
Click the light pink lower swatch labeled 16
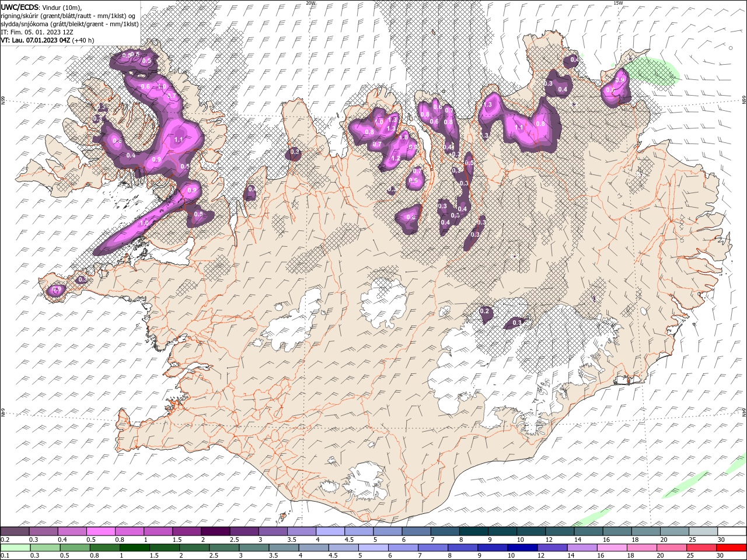(611, 548)
